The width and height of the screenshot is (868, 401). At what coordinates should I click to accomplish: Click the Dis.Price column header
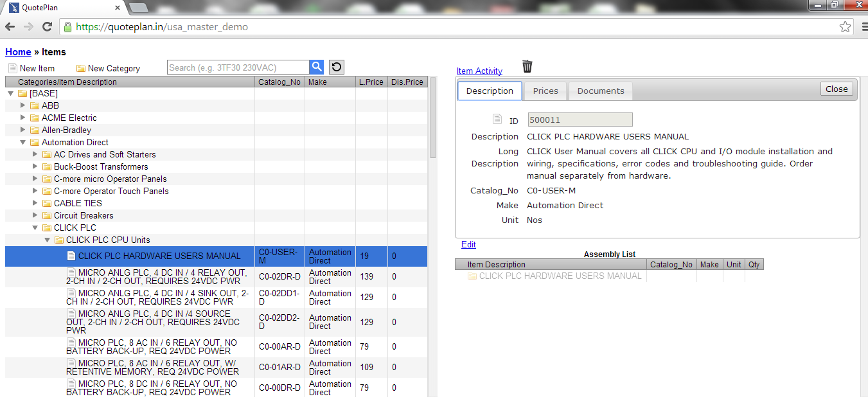coord(407,82)
